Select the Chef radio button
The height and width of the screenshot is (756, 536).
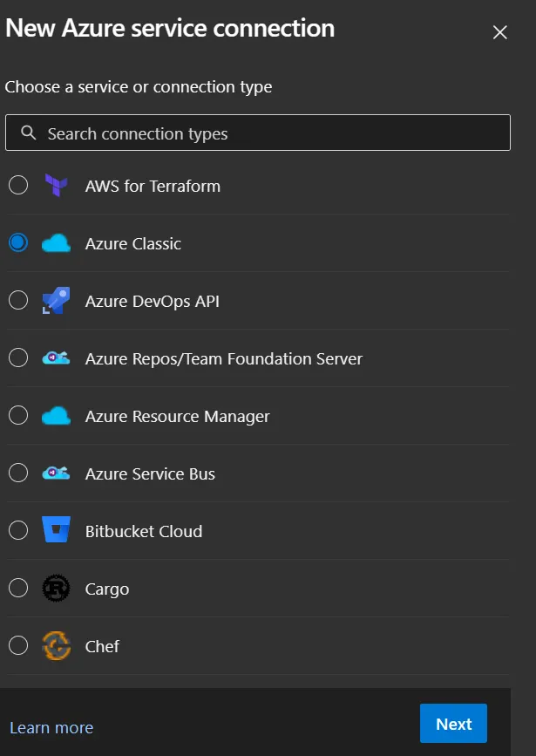click(17, 646)
